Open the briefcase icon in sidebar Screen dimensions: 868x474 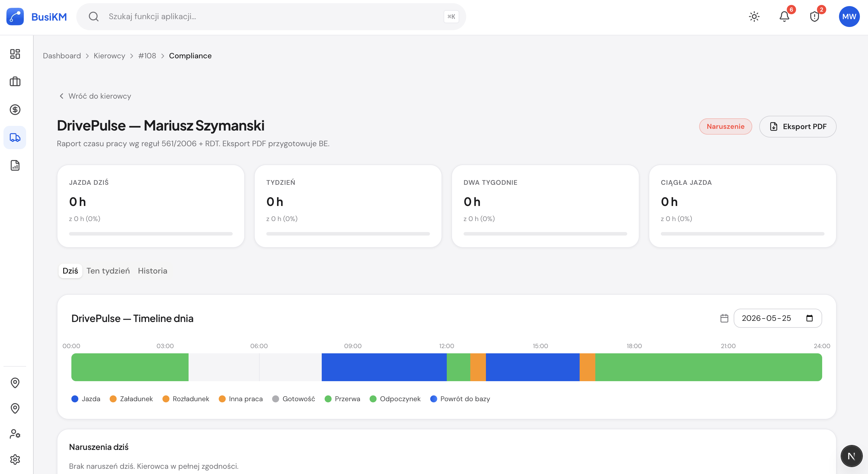coord(15,82)
